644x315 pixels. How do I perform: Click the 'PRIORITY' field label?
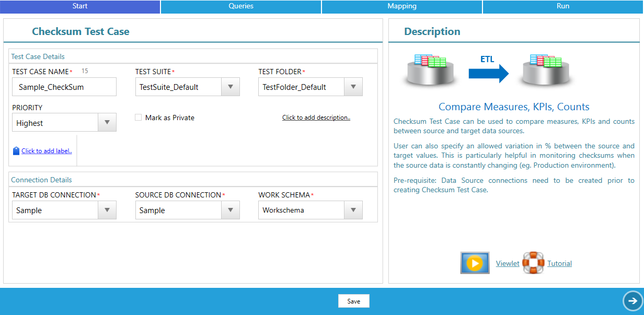pos(27,108)
